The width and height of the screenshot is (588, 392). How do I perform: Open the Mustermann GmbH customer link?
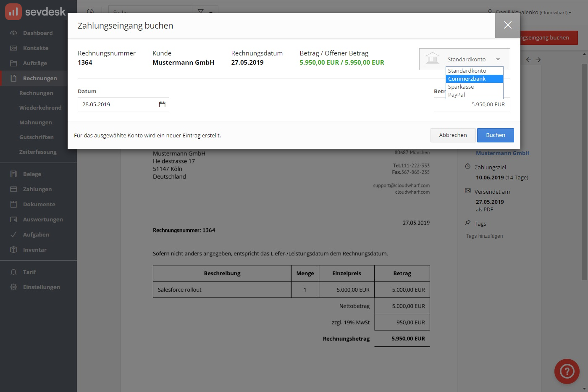pyautogui.click(x=503, y=153)
